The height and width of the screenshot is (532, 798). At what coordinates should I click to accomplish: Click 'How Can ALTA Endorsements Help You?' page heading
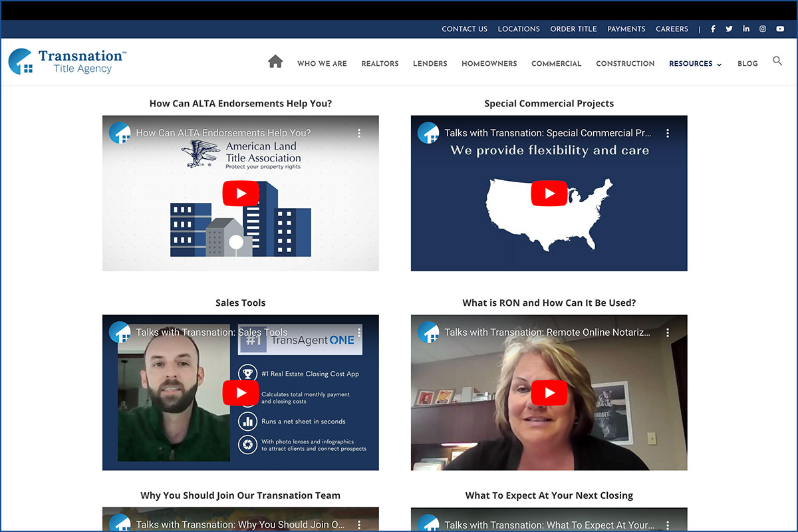point(240,103)
